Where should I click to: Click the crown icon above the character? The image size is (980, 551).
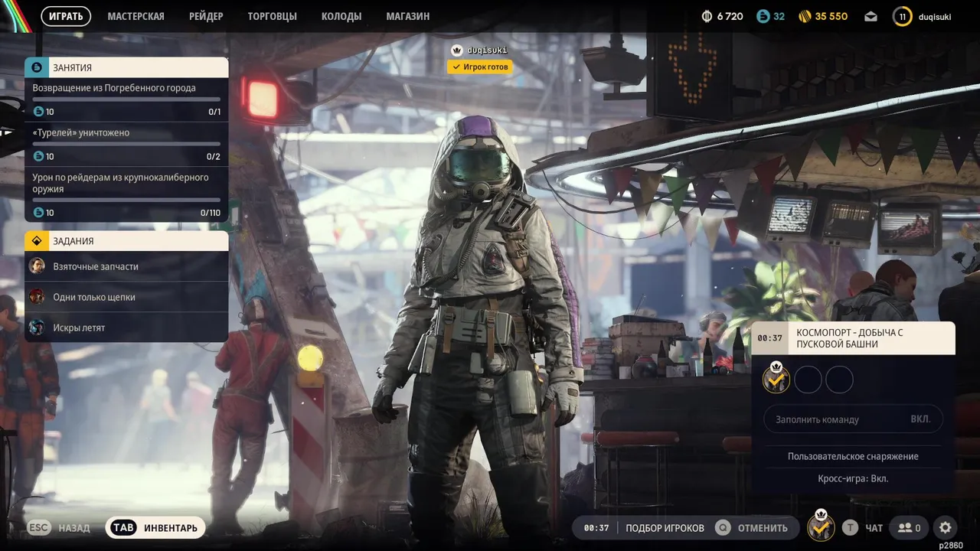click(457, 51)
